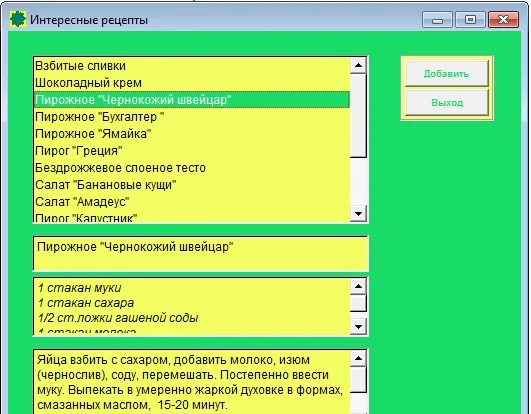The image size is (531, 414).
Task: Select Взбитые сливки in the recipe list
Action: (192, 66)
